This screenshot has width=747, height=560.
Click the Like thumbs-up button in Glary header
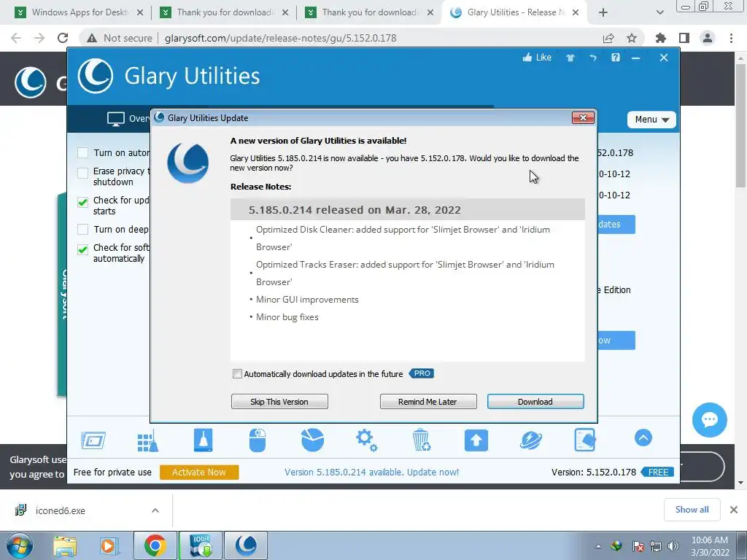pos(537,58)
